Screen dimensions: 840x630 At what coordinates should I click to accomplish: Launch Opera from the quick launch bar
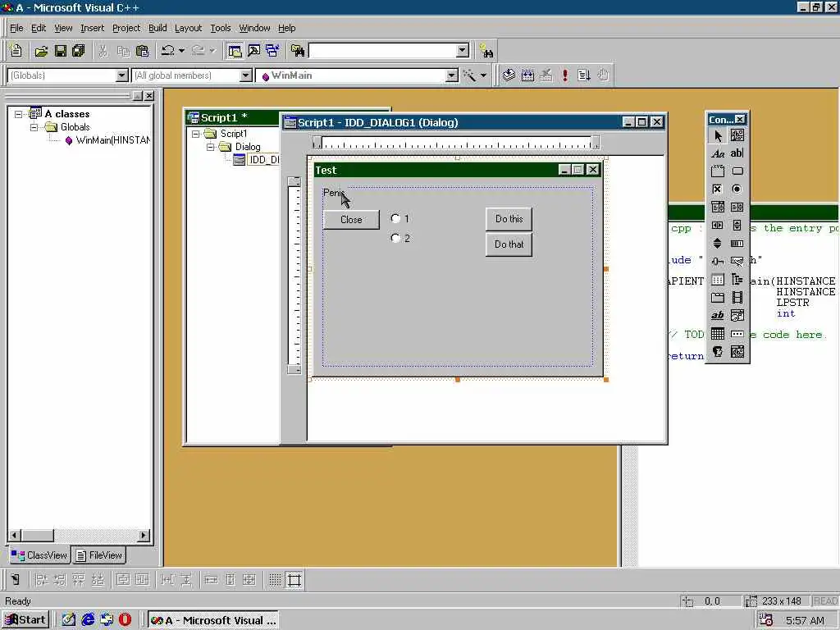point(125,620)
